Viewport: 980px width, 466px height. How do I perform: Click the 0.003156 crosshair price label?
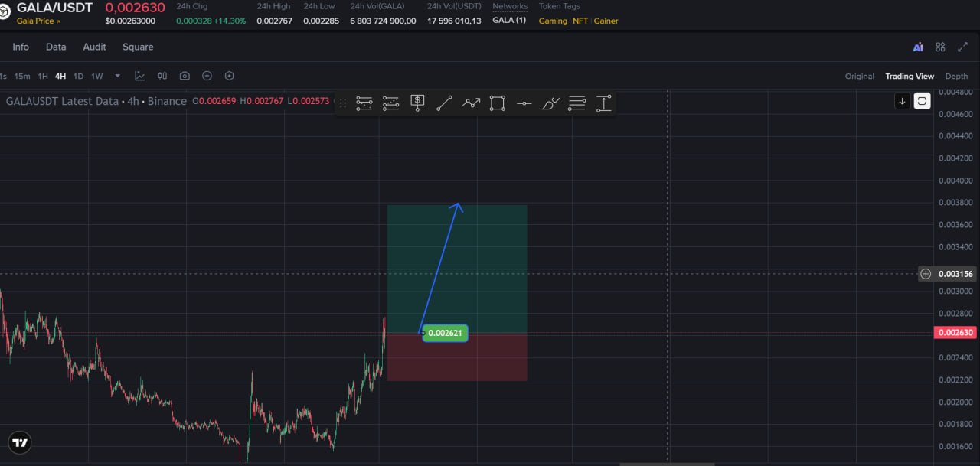[x=955, y=274]
